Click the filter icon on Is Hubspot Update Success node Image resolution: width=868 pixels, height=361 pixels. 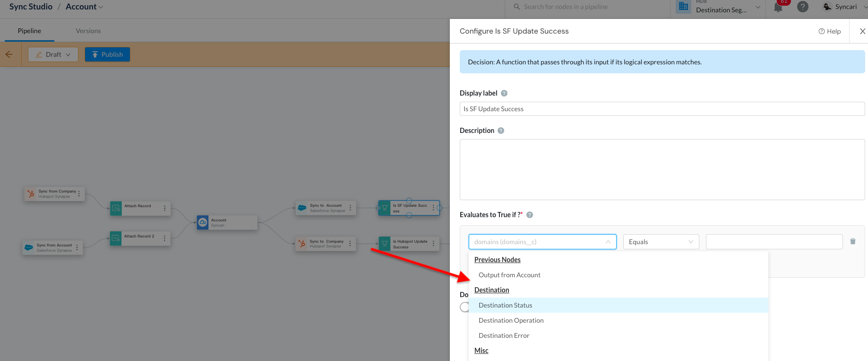pos(385,244)
